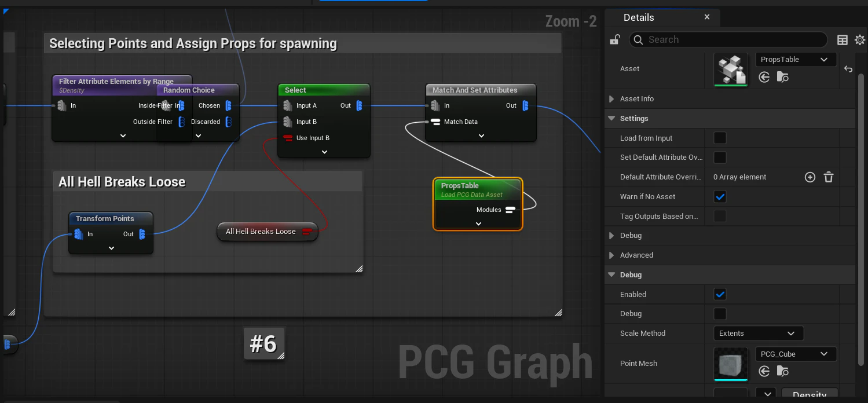Click the Out pin of Select node
The image size is (868, 403).
pyautogui.click(x=359, y=105)
